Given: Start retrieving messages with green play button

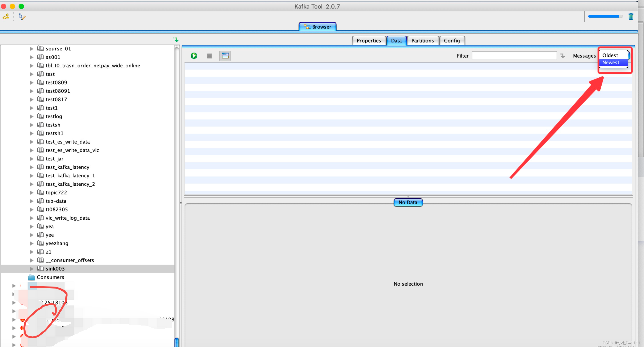Looking at the screenshot, I should click(x=194, y=55).
